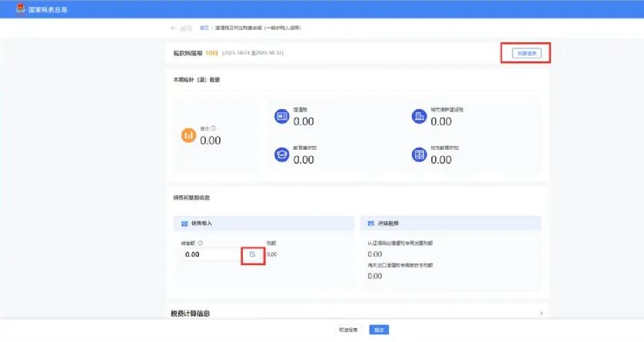Open the 首页 breadcrumb link
Image resolution: width=644 pixels, height=342 pixels.
pos(204,28)
